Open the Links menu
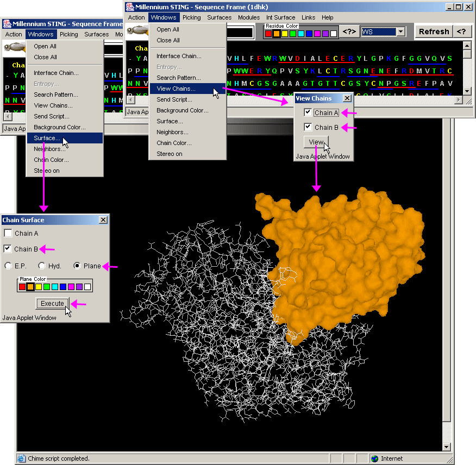Screen dimensions: 476x465 click(309, 17)
